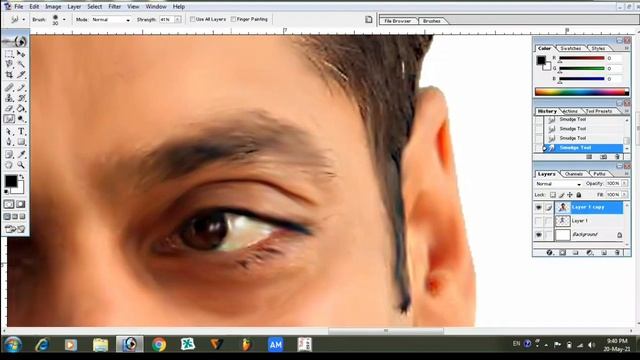Select the Slice tool
This screenshot has height=360, width=640.
(21, 75)
